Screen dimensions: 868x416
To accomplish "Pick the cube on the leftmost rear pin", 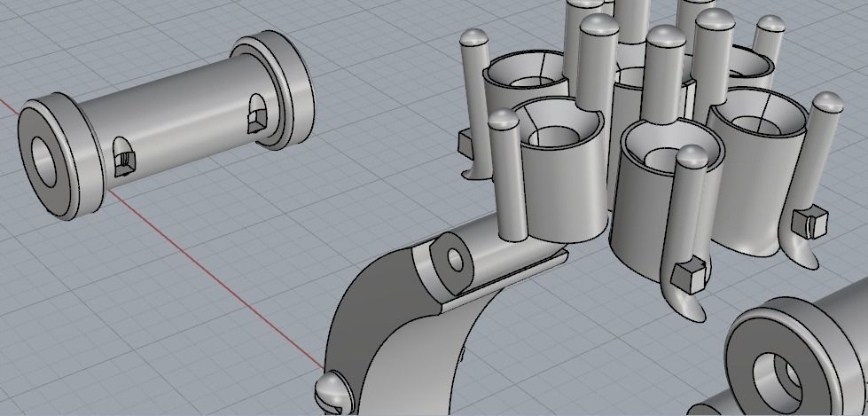I will coord(465,145).
